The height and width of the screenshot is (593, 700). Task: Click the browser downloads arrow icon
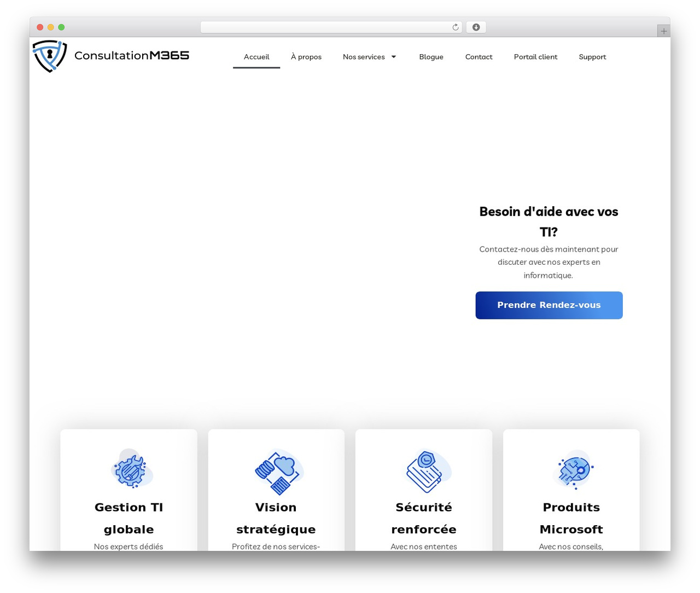coord(476,27)
